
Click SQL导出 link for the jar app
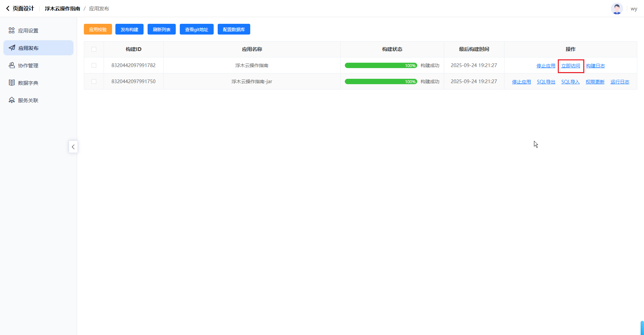(546, 82)
